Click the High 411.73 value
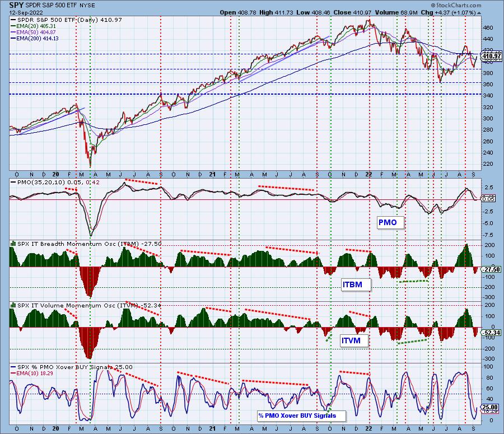 276,12
